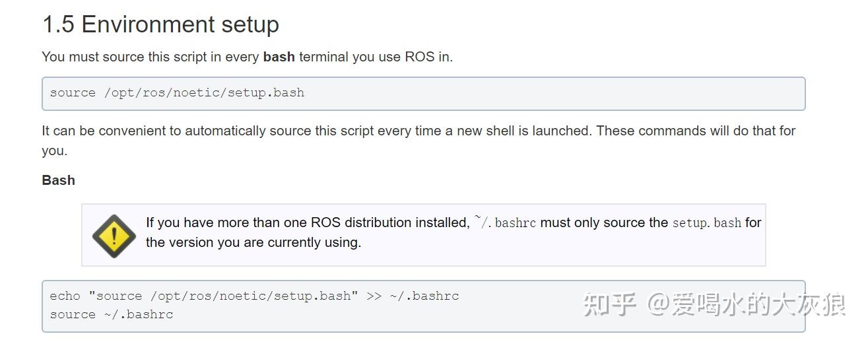Image resolution: width=868 pixels, height=340 pixels.
Task: Click the inline setup.bash code in warning note
Action: (x=706, y=222)
